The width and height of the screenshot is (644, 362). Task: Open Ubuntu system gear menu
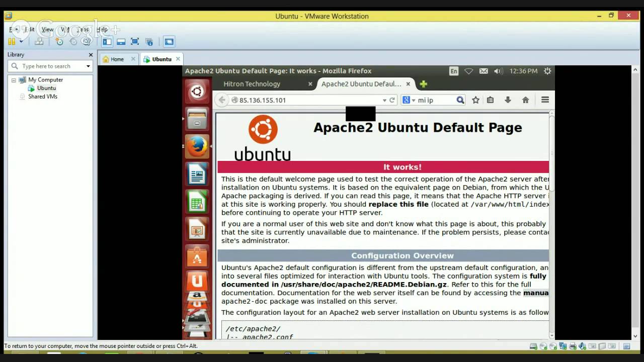[548, 71]
